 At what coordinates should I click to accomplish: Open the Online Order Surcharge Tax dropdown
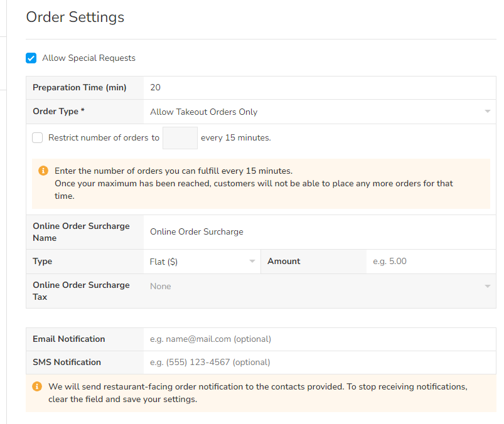(x=319, y=287)
